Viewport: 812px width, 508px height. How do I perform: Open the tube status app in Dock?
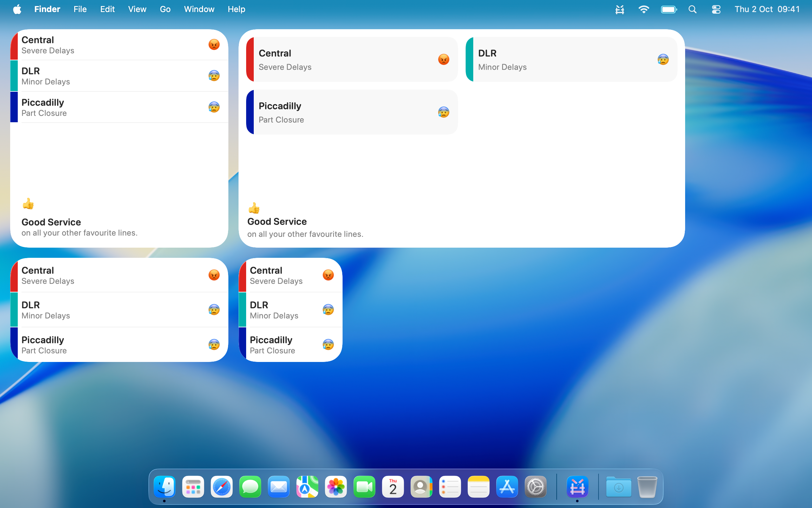pyautogui.click(x=577, y=486)
